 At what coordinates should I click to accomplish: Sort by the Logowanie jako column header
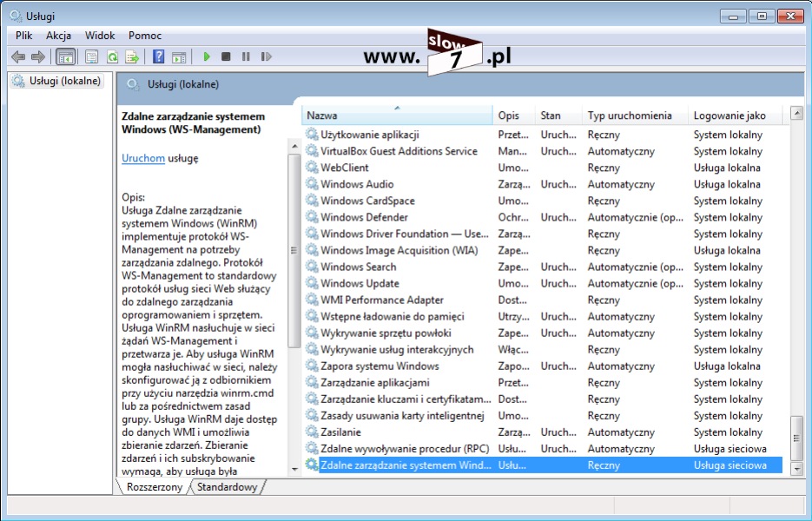[x=735, y=115]
